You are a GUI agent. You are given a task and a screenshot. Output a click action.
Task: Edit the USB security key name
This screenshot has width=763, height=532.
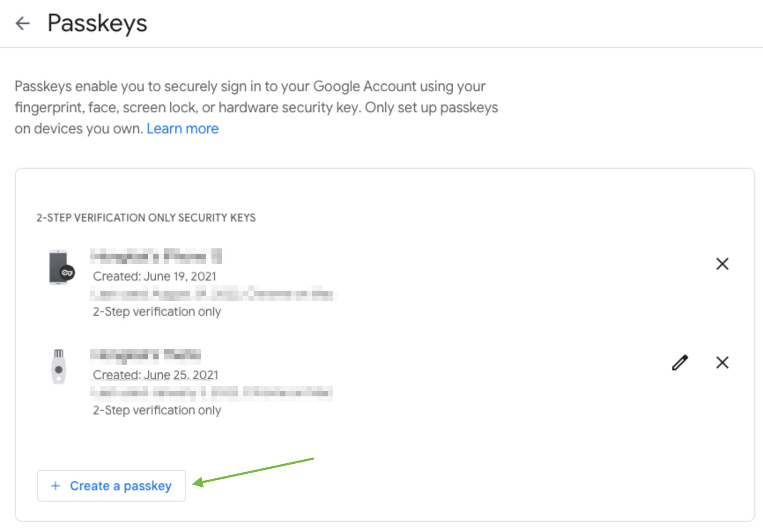tap(680, 362)
